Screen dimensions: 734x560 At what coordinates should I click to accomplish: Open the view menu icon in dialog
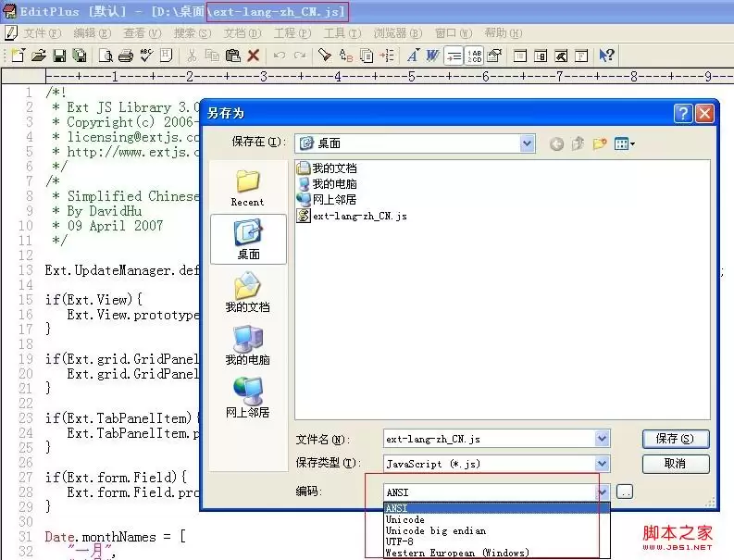[x=624, y=143]
